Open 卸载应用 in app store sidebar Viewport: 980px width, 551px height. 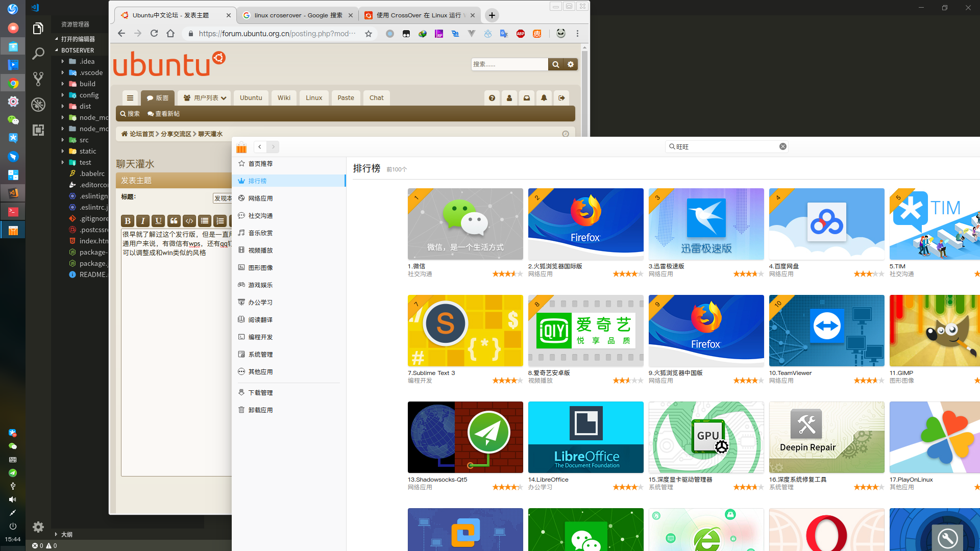pyautogui.click(x=288, y=410)
